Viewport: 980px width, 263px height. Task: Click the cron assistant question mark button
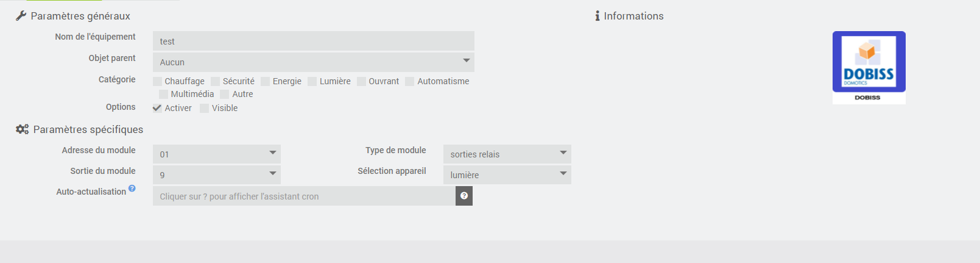click(464, 196)
